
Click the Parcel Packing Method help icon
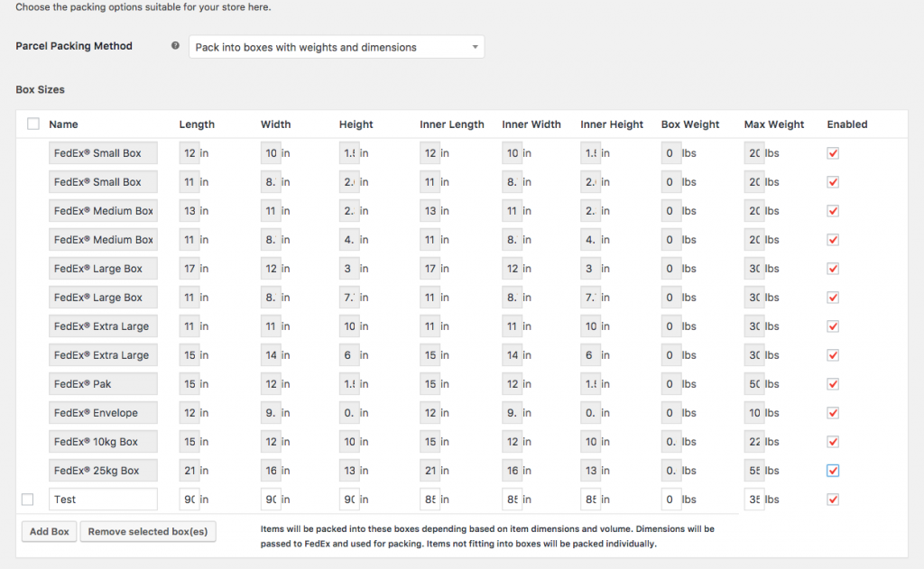click(x=175, y=45)
